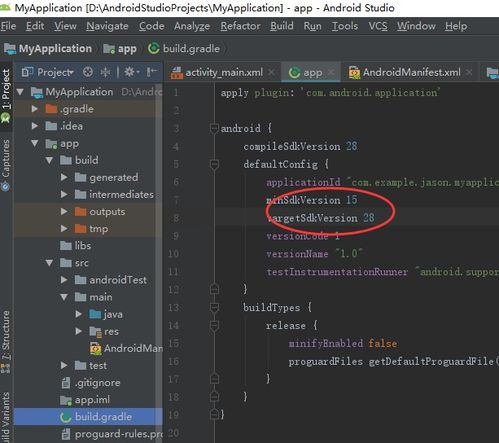The image size is (499, 443).
Task: Collapse the main folder
Action: pyautogui.click(x=64, y=297)
